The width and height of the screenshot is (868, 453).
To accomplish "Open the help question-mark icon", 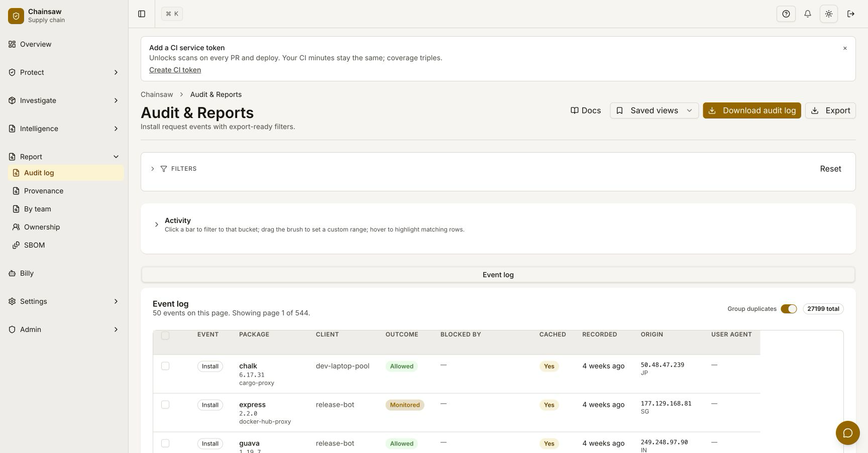I will click(x=786, y=14).
